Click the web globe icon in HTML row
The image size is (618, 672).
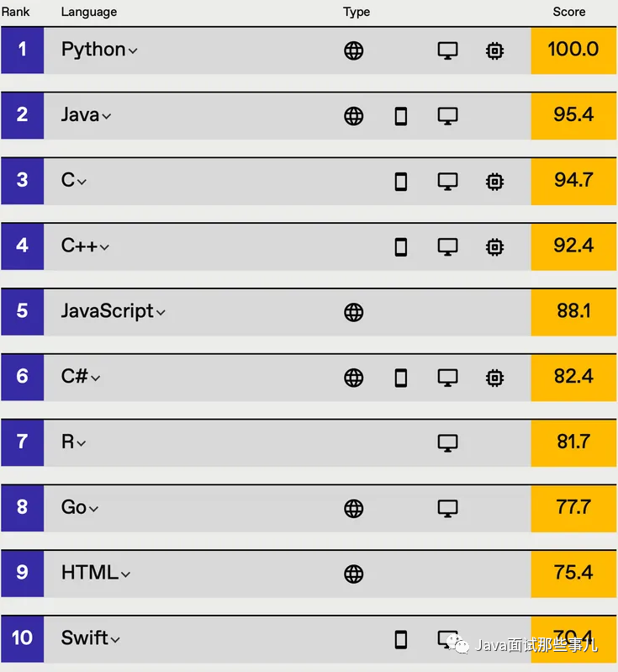tap(354, 574)
